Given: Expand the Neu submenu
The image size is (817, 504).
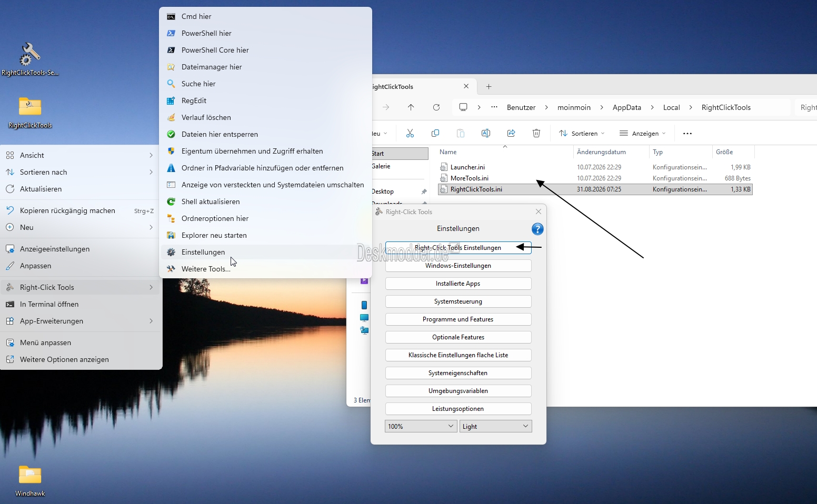Looking at the screenshot, I should (x=81, y=227).
